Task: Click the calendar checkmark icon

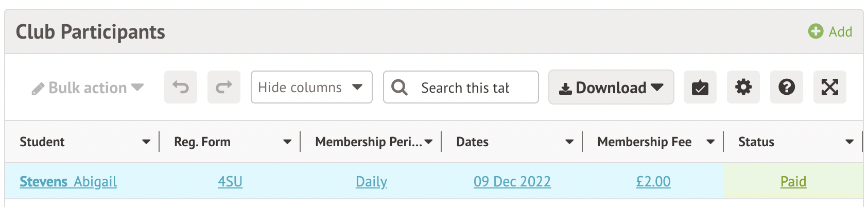Action: [700, 88]
